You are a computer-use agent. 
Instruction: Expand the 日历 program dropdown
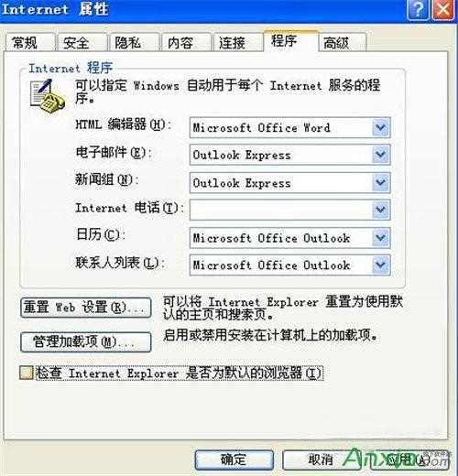(381, 238)
